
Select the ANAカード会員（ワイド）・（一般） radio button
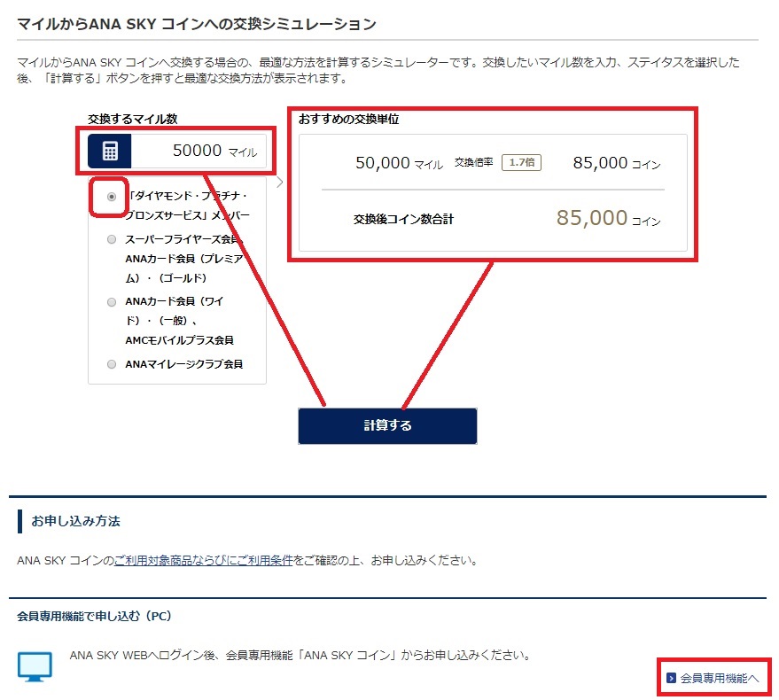[x=112, y=301]
